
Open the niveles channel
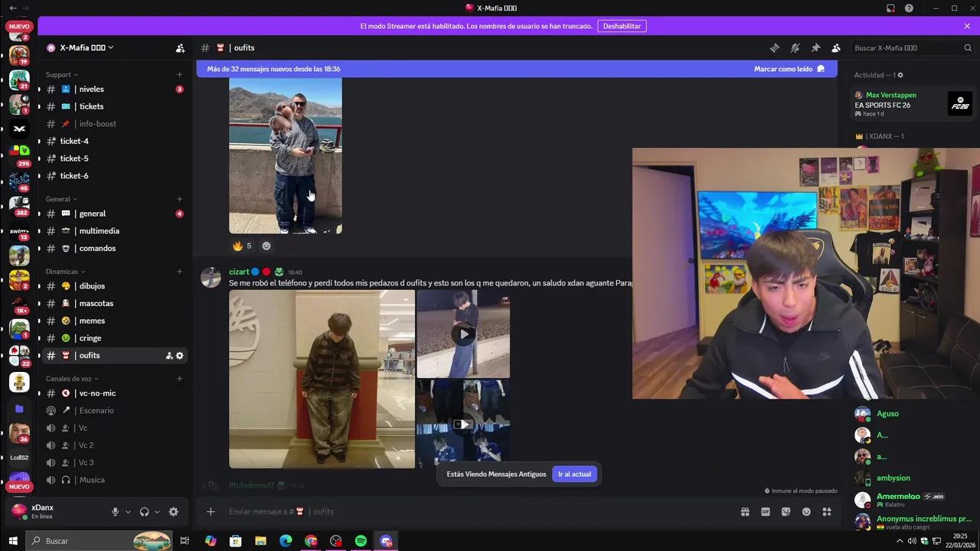(115, 89)
